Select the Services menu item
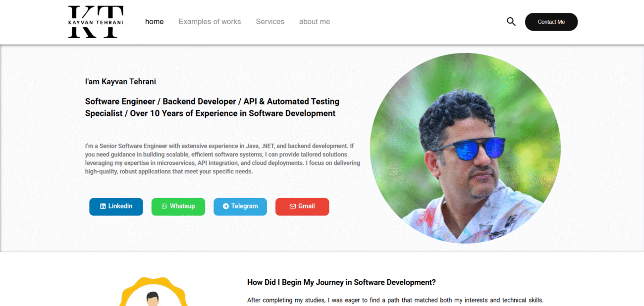 point(270,22)
